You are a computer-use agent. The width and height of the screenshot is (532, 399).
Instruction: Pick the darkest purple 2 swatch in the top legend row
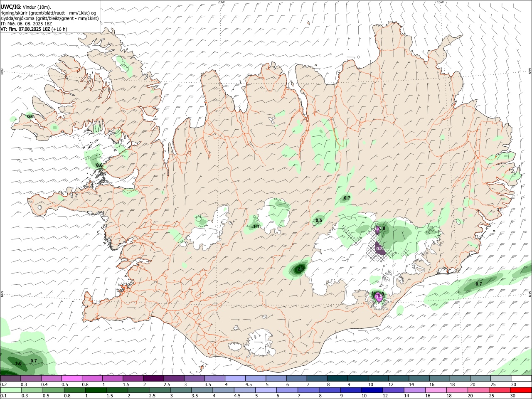[153, 379]
